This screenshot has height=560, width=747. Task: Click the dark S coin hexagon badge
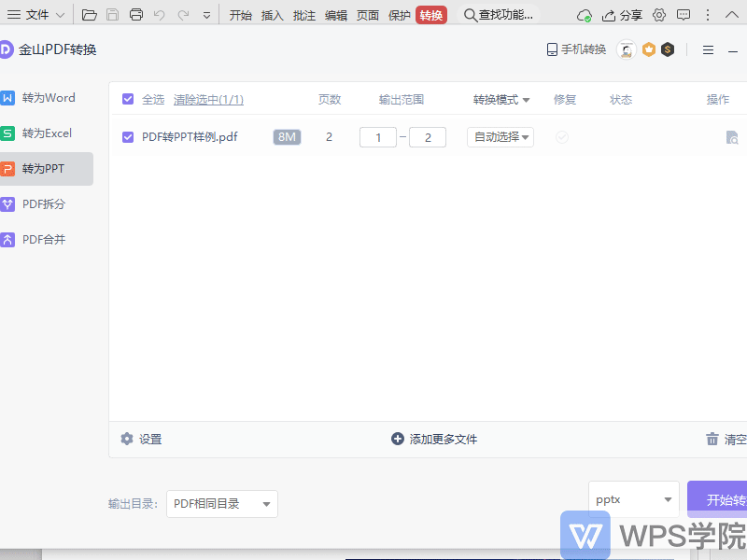(668, 49)
